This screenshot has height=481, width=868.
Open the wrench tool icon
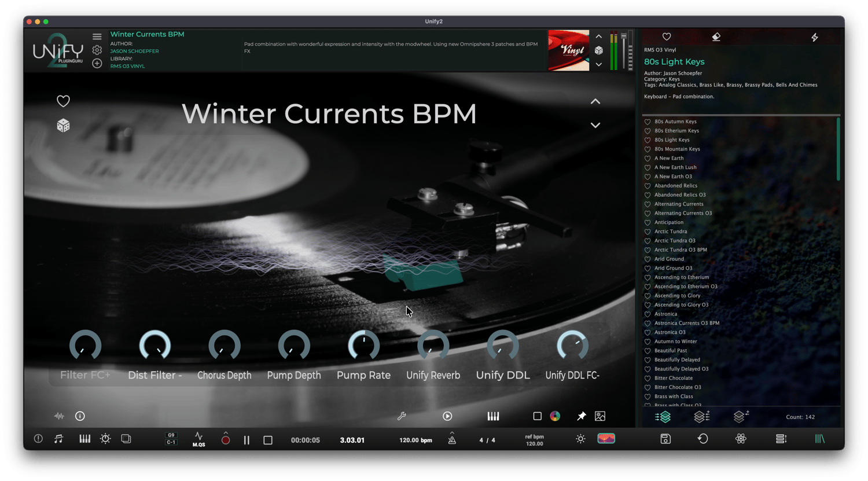point(402,416)
